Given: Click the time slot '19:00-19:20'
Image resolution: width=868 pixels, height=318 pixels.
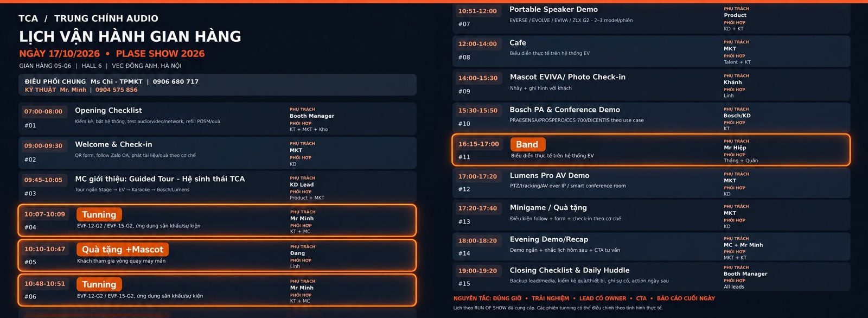Looking at the screenshot, I should [477, 270].
